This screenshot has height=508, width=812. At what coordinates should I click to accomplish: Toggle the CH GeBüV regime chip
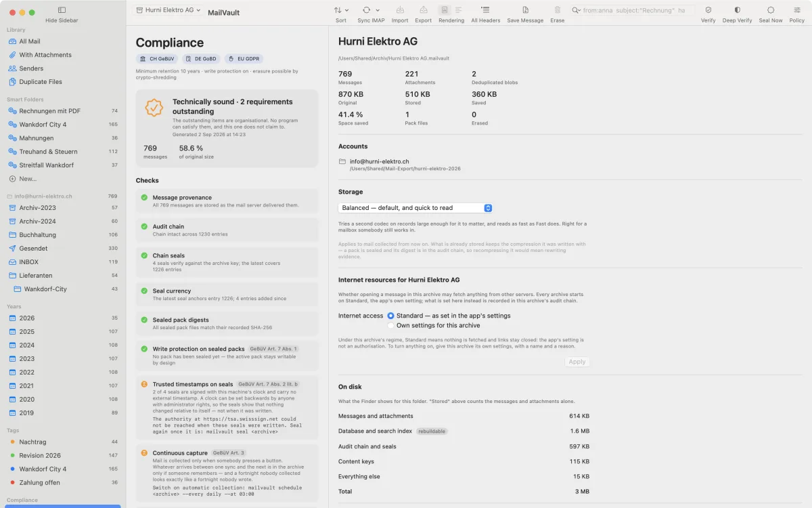[157, 59]
